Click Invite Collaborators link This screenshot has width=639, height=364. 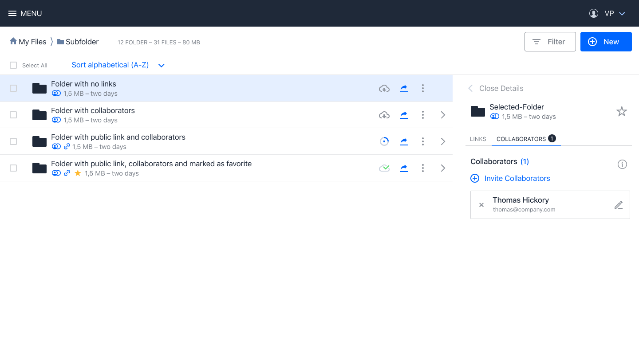coord(517,178)
